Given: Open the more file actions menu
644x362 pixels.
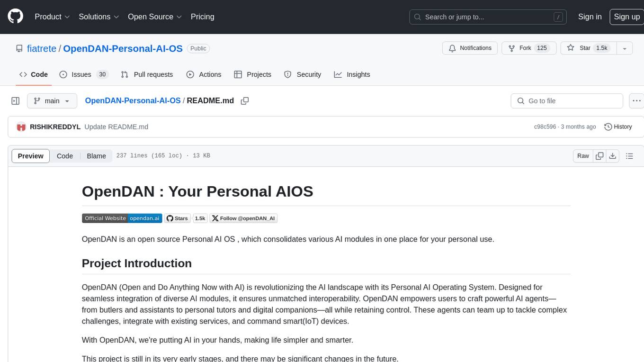Looking at the screenshot, I should 636,101.
